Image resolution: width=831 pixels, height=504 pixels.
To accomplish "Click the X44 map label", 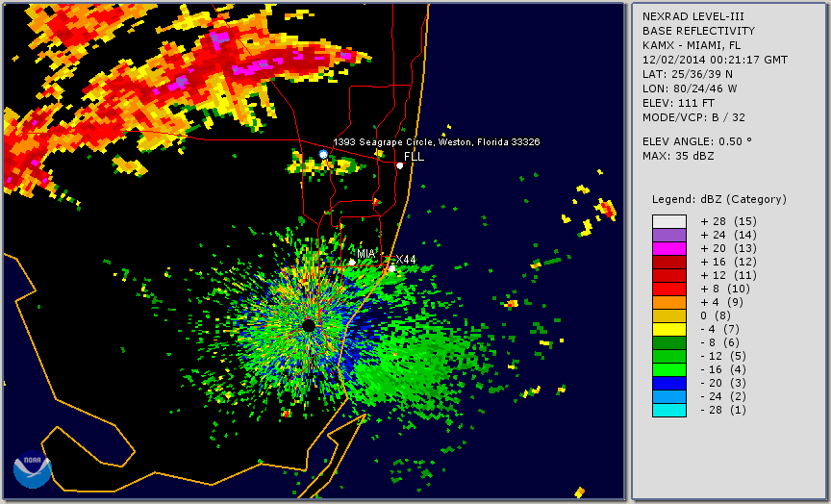I will pyautogui.click(x=406, y=260).
